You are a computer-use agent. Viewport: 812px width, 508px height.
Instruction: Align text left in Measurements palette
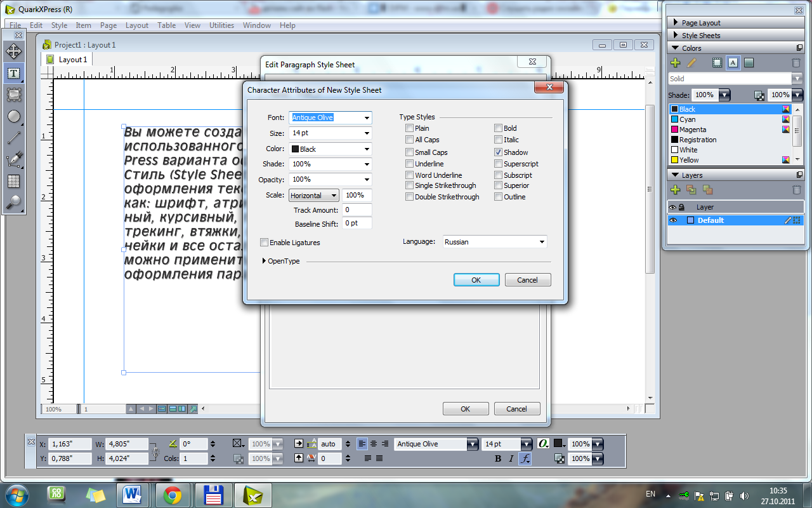coord(362,444)
